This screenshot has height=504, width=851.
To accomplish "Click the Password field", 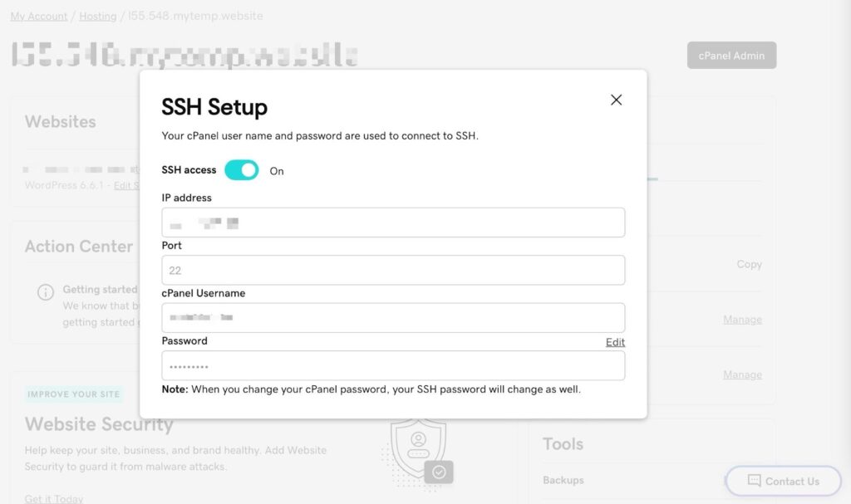I will 393,365.
